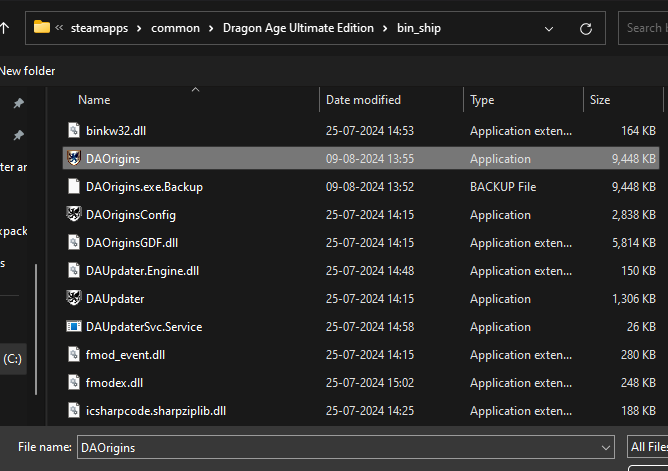
Task: Show hidden path segments via double chevron
Action: click(59, 28)
